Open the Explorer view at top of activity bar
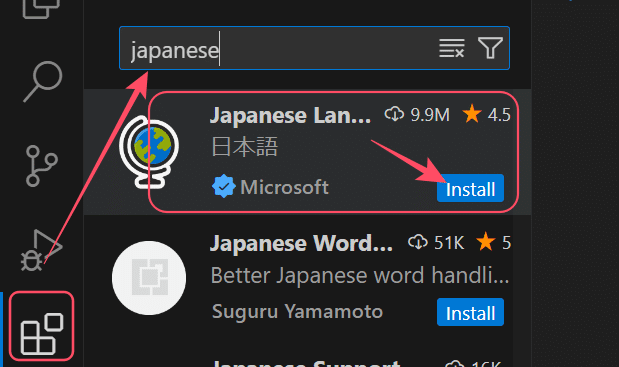Screen dimensions: 619x367 [x=41, y=9]
